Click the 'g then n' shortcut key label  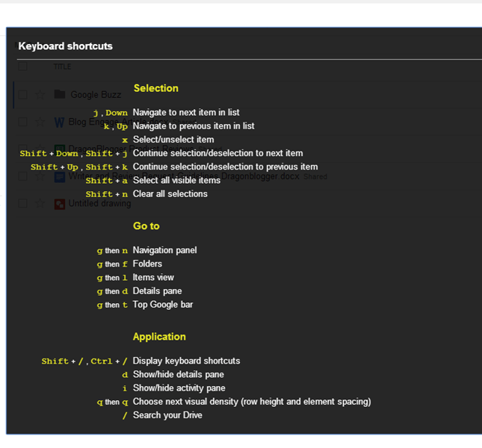tap(112, 251)
